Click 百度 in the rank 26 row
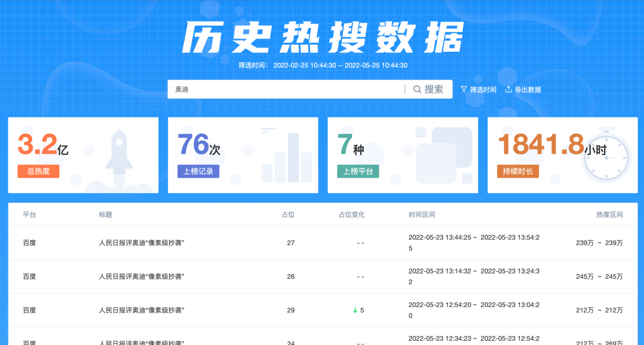This screenshot has height=345, width=644. [x=29, y=276]
